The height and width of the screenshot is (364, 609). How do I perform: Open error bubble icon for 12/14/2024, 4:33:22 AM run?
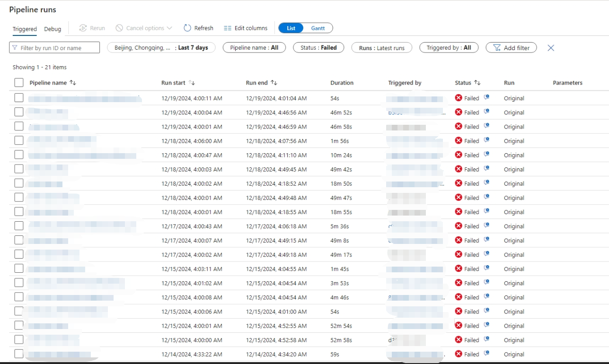click(486, 353)
